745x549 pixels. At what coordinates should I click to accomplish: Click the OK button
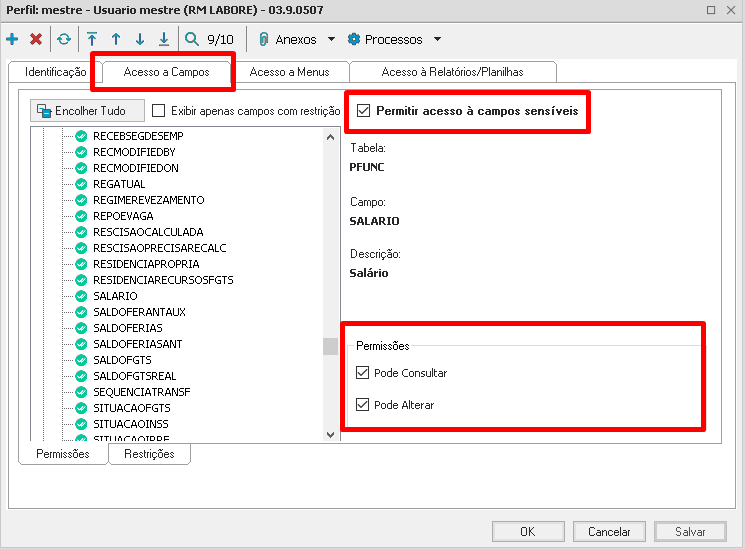pyautogui.click(x=528, y=531)
